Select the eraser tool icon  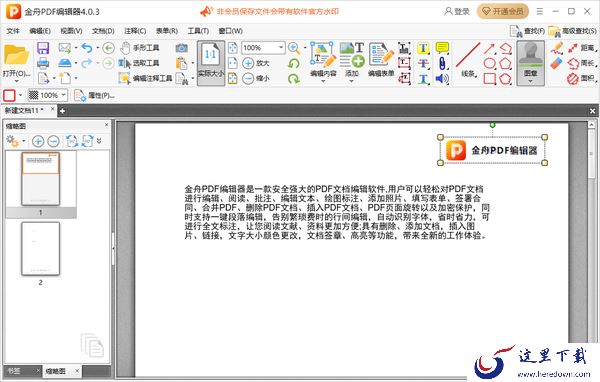[557, 63]
